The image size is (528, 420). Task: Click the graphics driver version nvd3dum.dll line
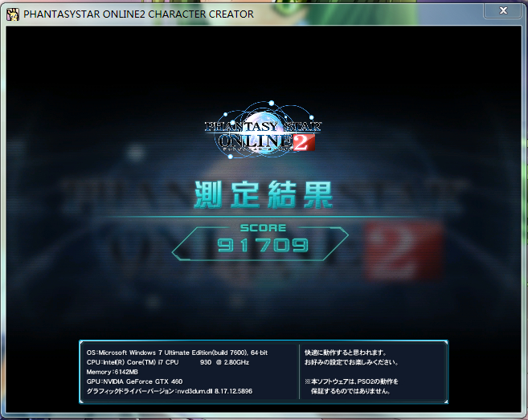tap(170, 391)
